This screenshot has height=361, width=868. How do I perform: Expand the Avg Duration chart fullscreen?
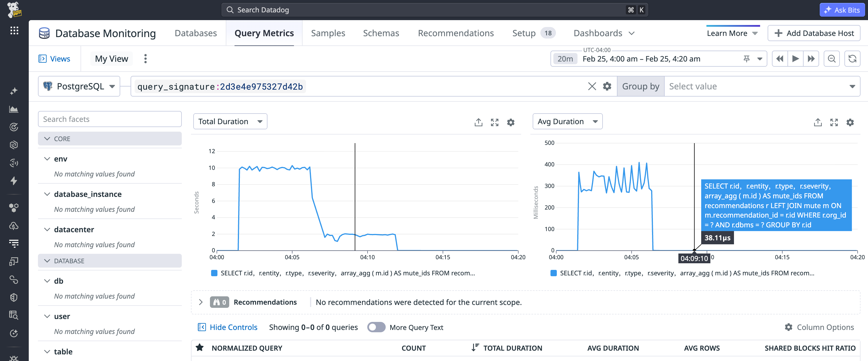[834, 122]
